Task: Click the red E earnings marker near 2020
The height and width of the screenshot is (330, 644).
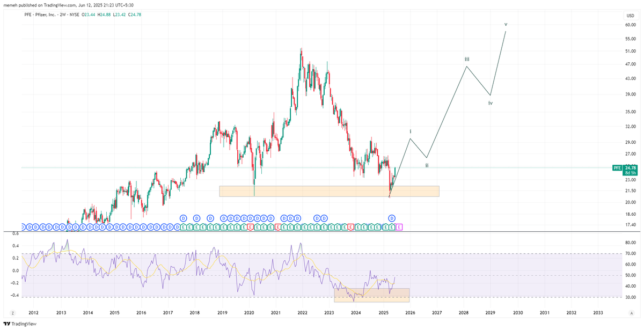Action: pos(251,226)
